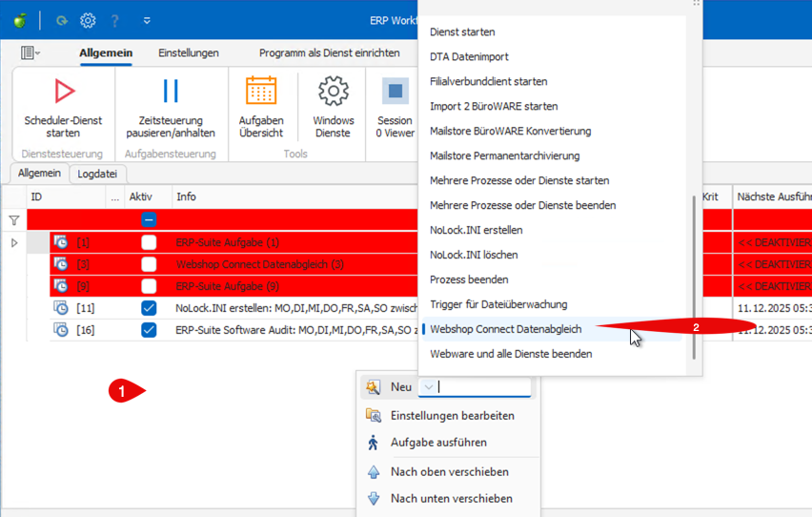Click Programm als Dienst einrichten
812x517 pixels.
[329, 53]
